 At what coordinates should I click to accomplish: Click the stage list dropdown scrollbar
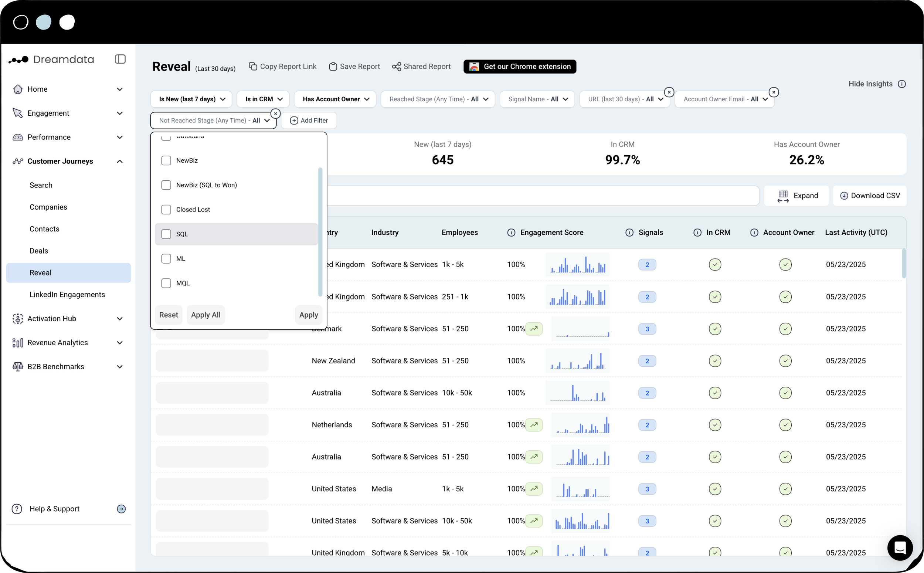(320, 231)
